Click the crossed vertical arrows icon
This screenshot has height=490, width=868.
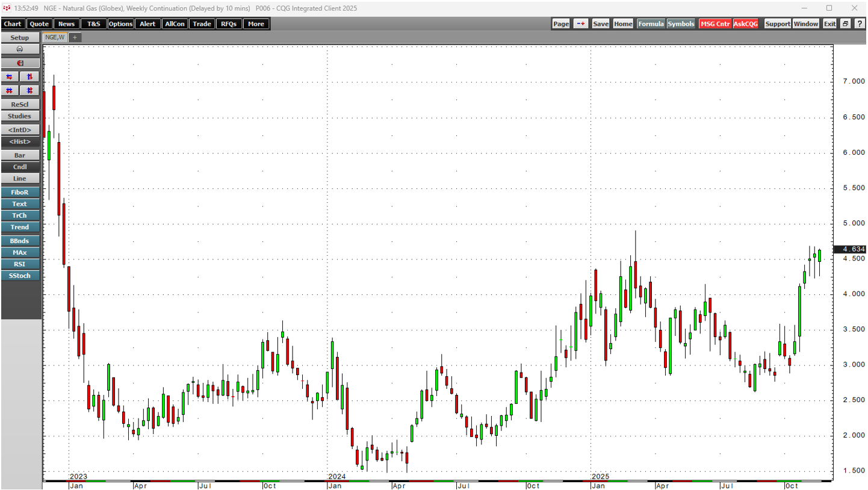29,90
